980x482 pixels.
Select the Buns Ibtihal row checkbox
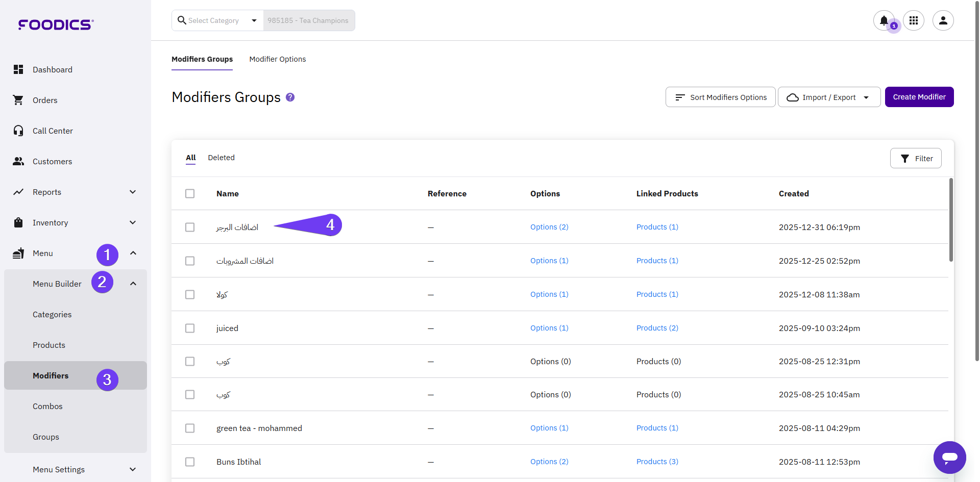tap(190, 462)
